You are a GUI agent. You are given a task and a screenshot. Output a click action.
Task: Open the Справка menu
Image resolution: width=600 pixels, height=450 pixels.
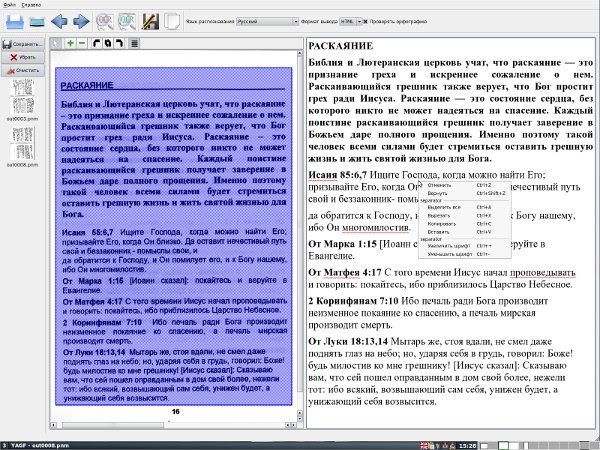point(31,5)
